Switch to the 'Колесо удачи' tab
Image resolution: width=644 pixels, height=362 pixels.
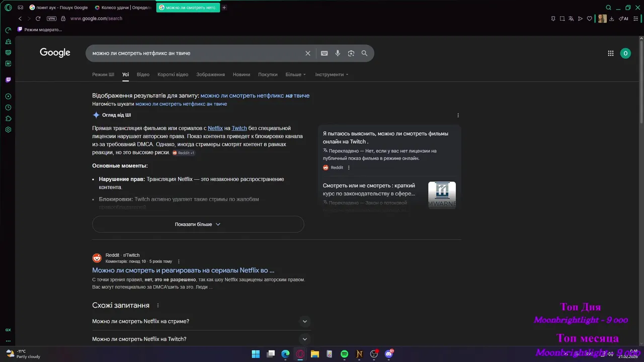123,8
